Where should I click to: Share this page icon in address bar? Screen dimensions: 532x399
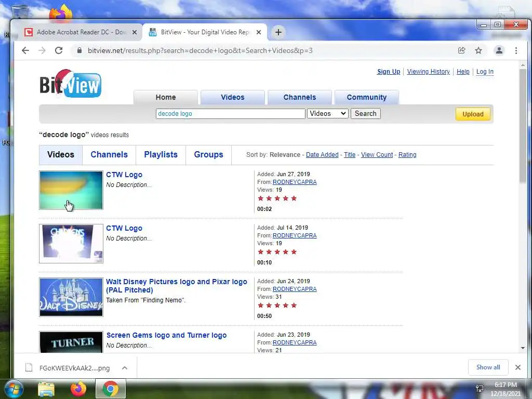point(461,50)
